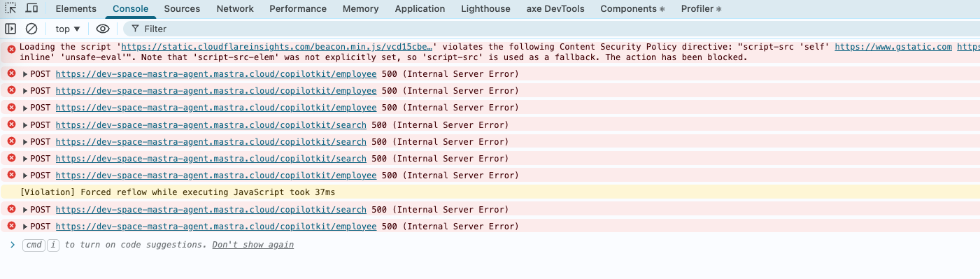Click "500 (Internal Server Error)" on the last row
The width and height of the screenshot is (980, 279).
pos(450,227)
